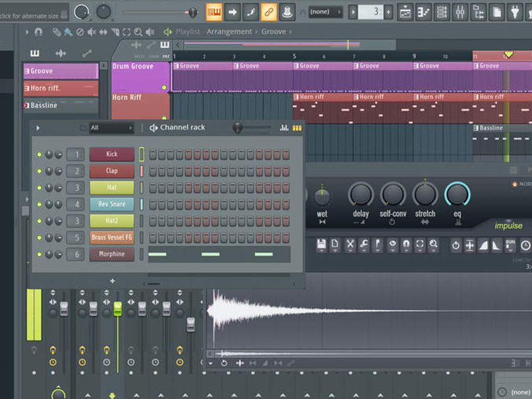This screenshot has height=399, width=532.
Task: Open the graph editor in Channel rack
Action: pos(284,128)
